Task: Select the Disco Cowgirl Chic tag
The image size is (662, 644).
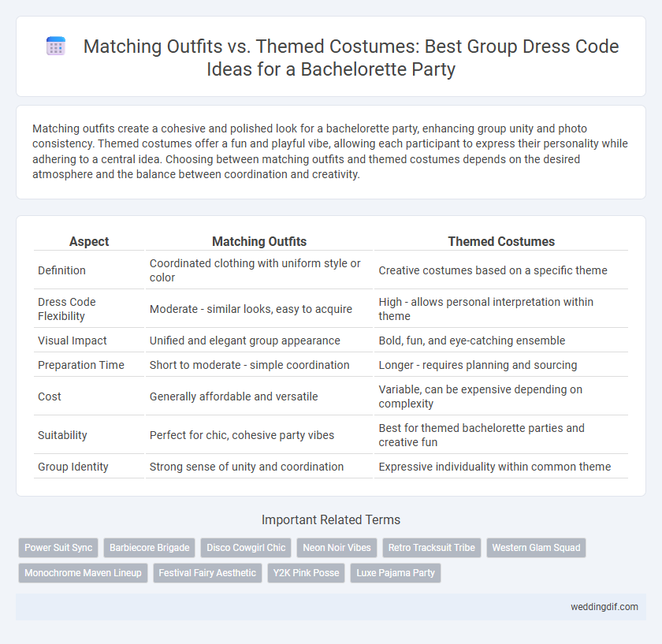Action: [246, 548]
